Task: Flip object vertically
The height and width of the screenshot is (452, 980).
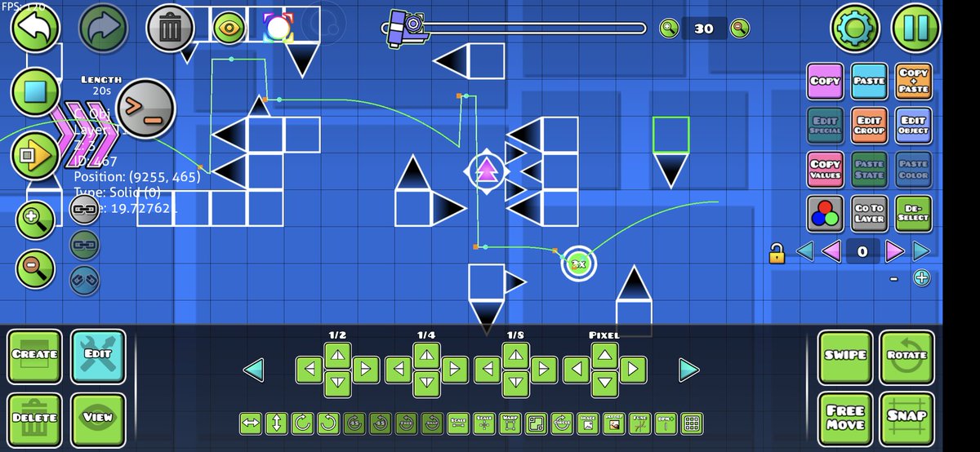Action: (x=277, y=423)
